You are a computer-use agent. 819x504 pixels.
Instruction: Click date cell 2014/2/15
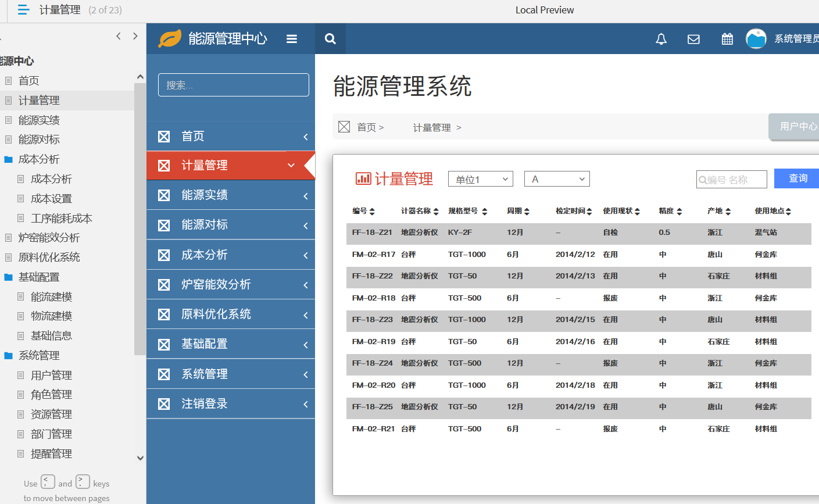click(x=575, y=320)
